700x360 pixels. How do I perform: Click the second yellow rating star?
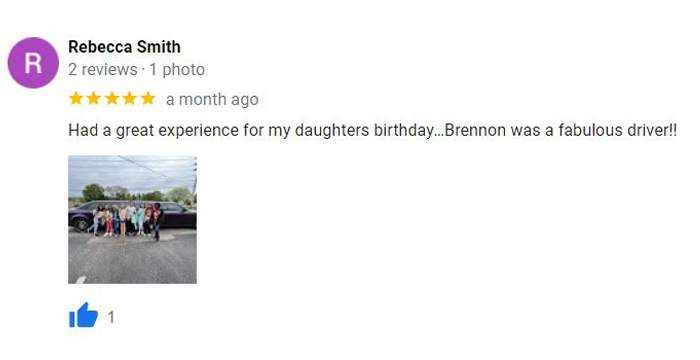point(94,98)
